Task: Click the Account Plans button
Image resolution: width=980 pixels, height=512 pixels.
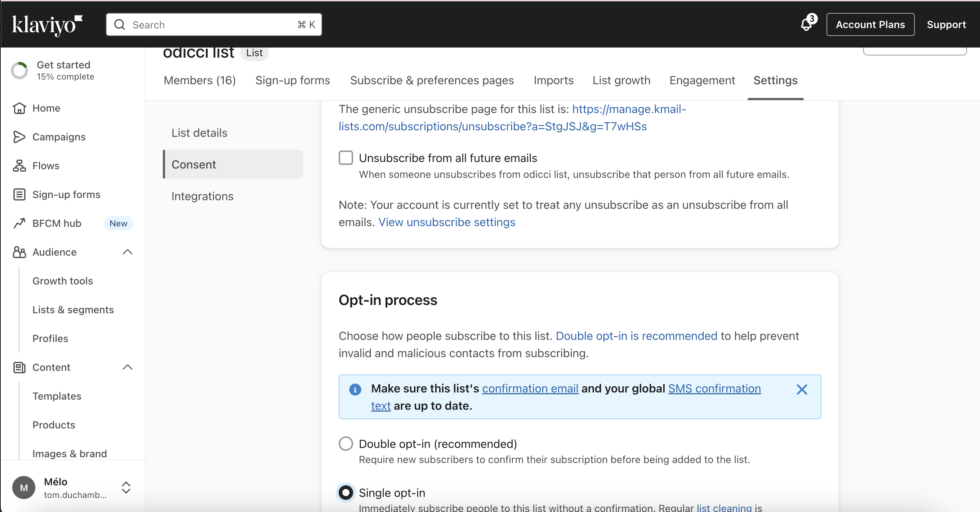Action: pyautogui.click(x=870, y=25)
